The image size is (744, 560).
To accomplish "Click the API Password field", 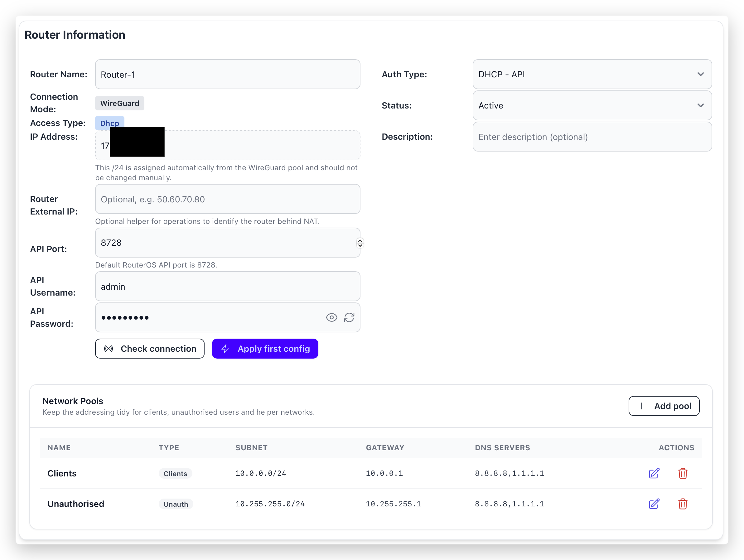I will (209, 317).
